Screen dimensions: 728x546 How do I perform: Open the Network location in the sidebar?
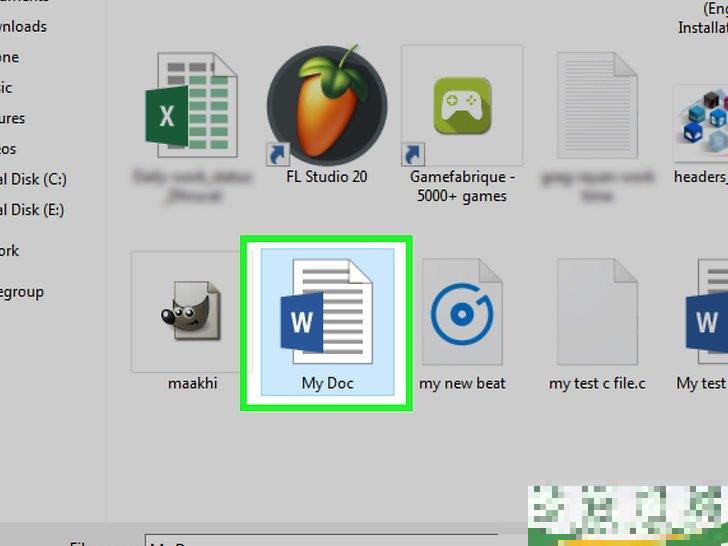[x=10, y=251]
